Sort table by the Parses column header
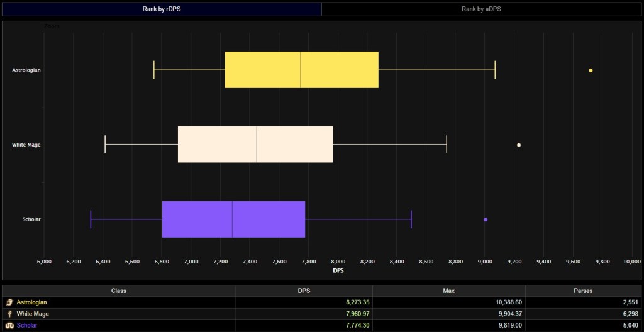The height and width of the screenshot is (332, 644). 583,291
